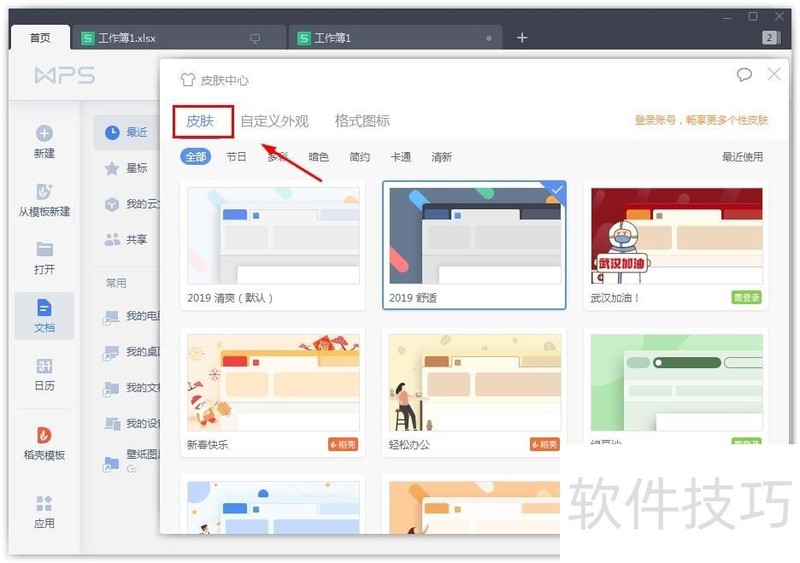This screenshot has width=800, height=563.
Task: Add a new tab with plus button
Action: [521, 38]
